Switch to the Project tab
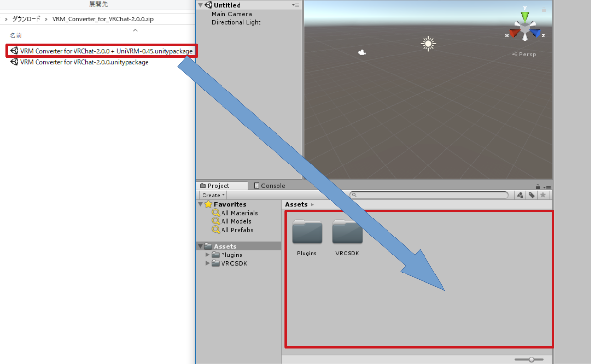Screen dimensions: 591x364 point(222,186)
